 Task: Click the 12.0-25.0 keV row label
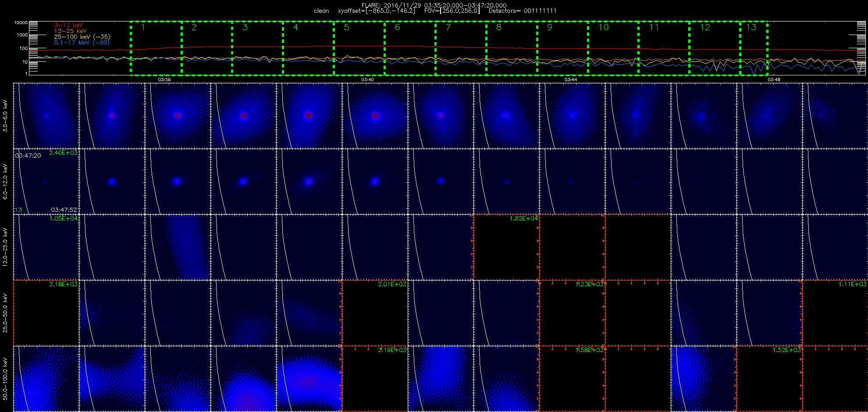(x=5, y=247)
